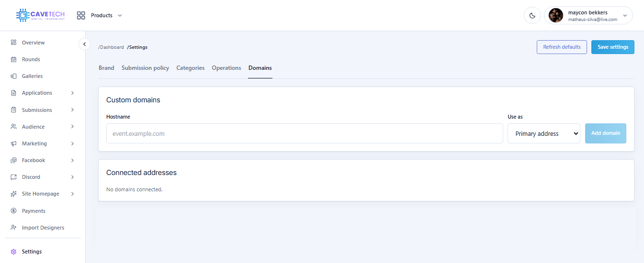The width and height of the screenshot is (644, 263).
Task: Expand the Audience submenu chevron
Action: 72,127
